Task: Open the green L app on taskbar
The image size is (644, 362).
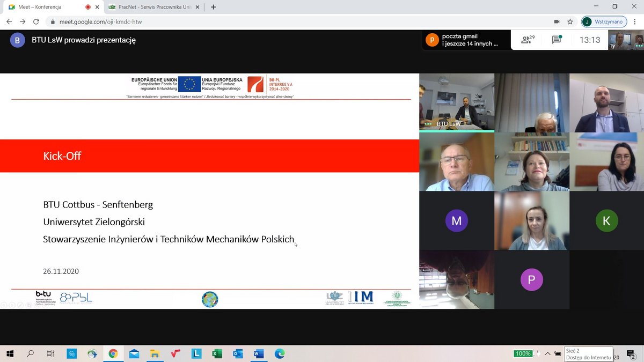Action: pyautogui.click(x=196, y=353)
